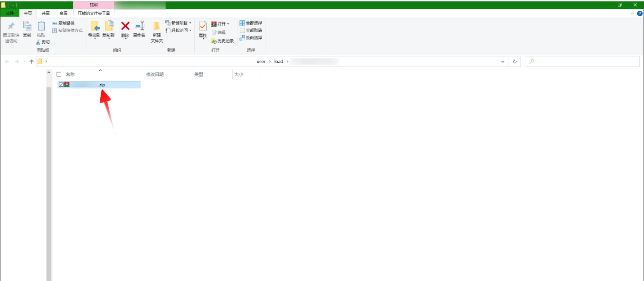Image resolution: width=644 pixels, height=281 pixels.
Task: Switch to the Share (共享) tab
Action: 46,13
